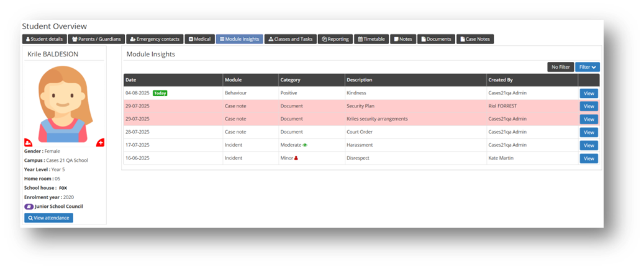644x268 pixels.
Task: Open the Medical tab
Action: pos(199,39)
